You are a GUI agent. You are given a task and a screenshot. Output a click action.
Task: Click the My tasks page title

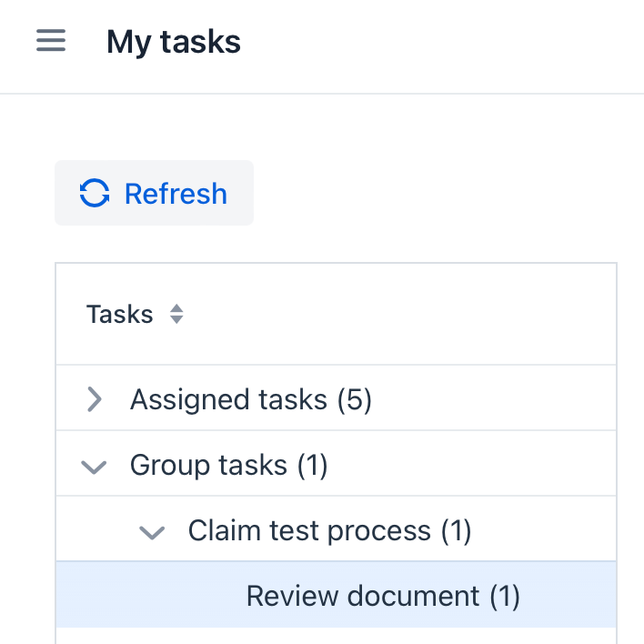[174, 42]
